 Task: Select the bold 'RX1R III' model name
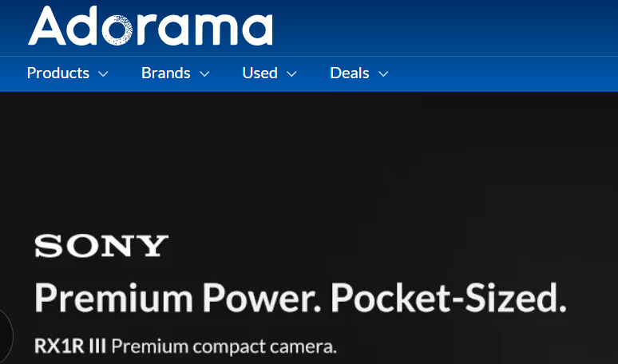[70, 346]
